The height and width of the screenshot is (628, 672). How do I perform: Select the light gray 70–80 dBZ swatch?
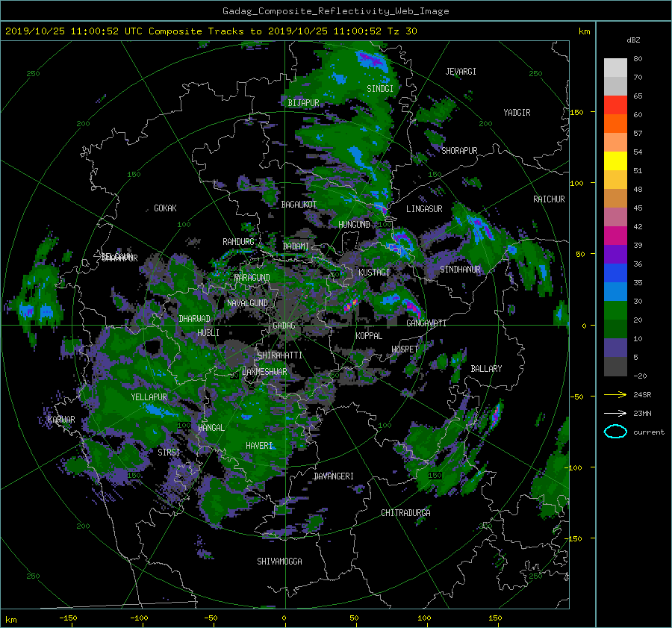615,68
